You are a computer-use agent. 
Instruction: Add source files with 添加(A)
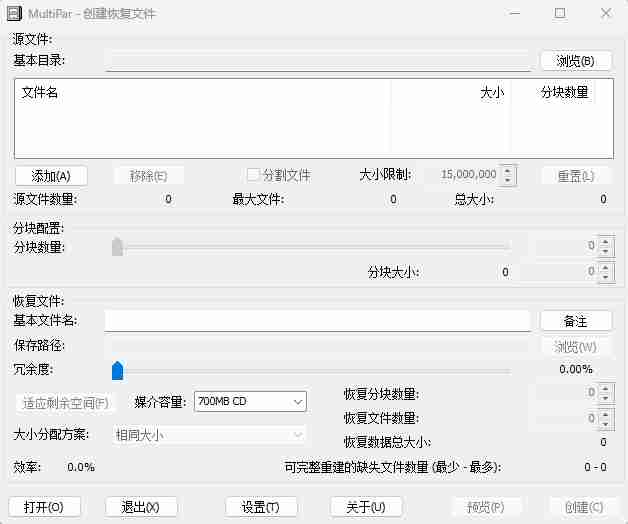coord(51,175)
